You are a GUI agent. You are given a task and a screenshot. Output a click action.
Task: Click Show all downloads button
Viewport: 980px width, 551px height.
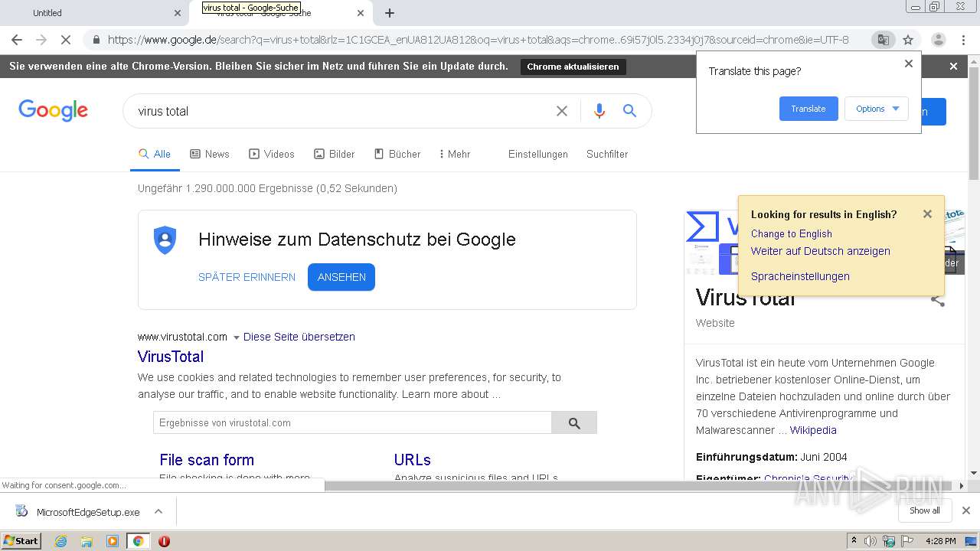coord(925,510)
